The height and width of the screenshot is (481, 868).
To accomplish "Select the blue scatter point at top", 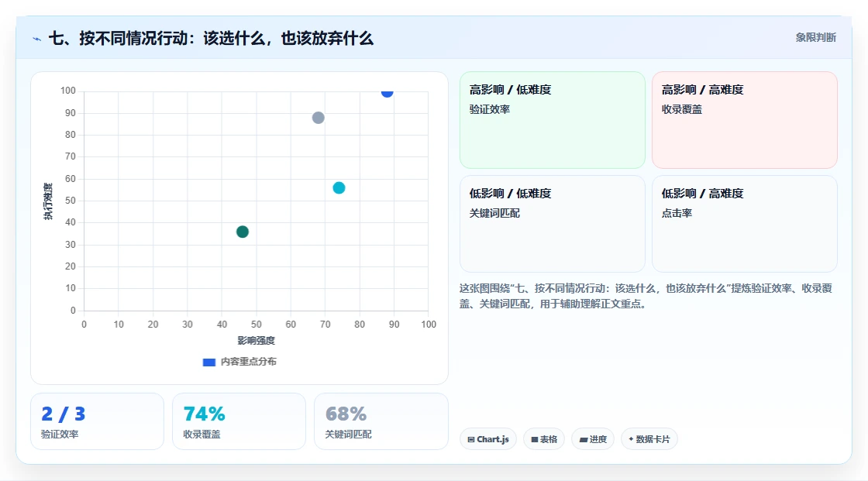I will click(x=387, y=92).
